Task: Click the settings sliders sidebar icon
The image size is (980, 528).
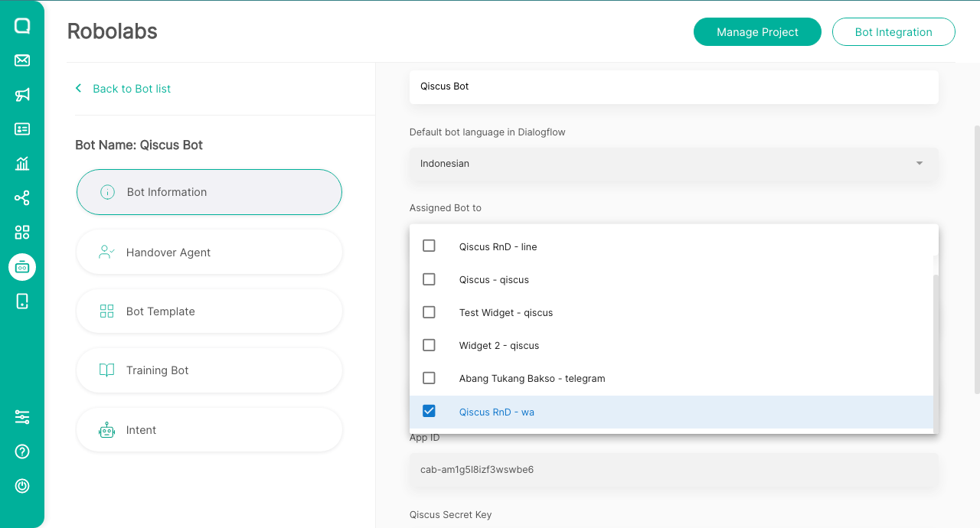Action: 22,417
